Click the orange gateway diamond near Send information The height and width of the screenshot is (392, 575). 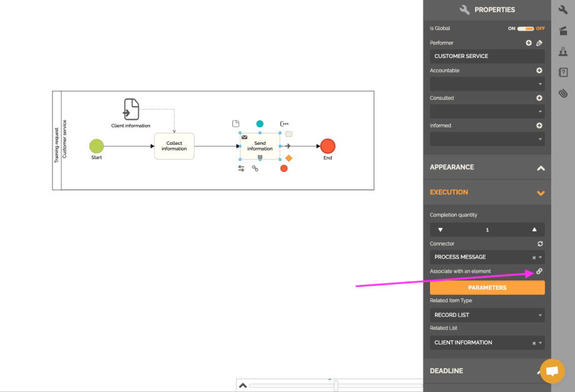pyautogui.click(x=288, y=158)
